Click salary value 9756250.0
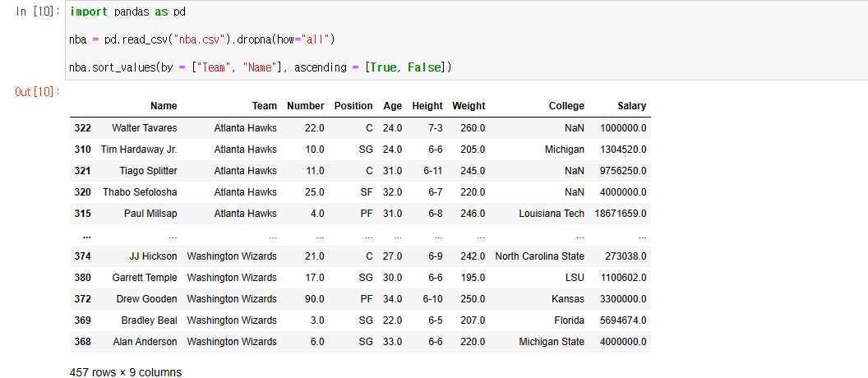Screen dimensions: 868x378 point(623,170)
